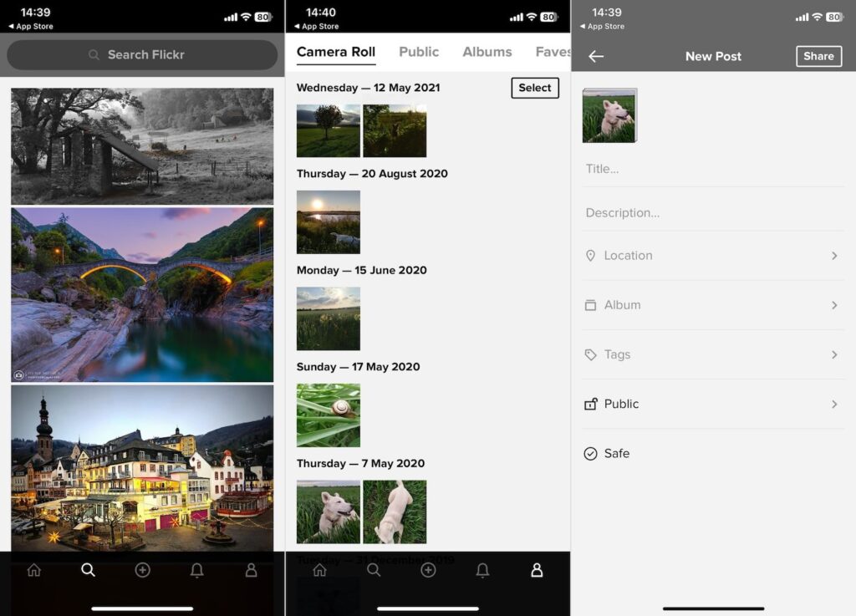Expand the Tags chevron
The image size is (856, 616).
[834, 354]
